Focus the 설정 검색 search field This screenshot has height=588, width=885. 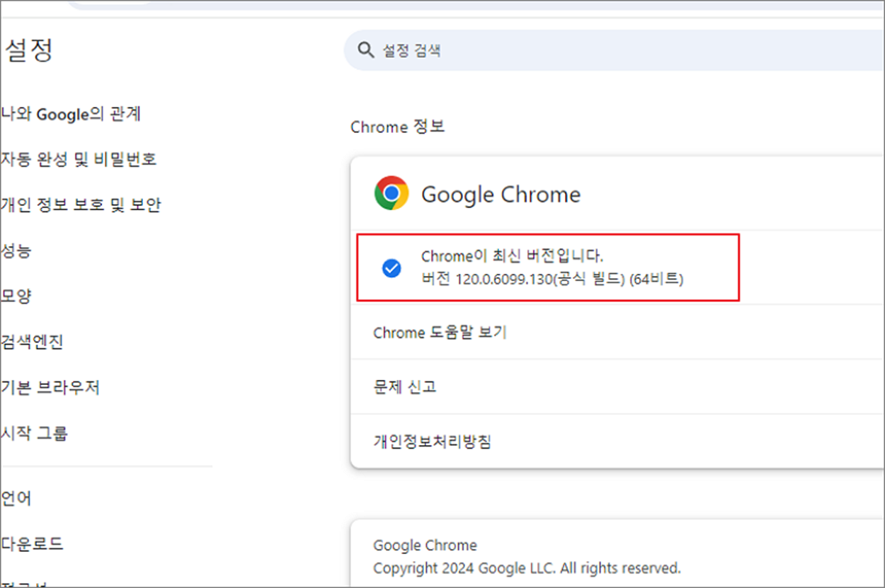click(615, 50)
